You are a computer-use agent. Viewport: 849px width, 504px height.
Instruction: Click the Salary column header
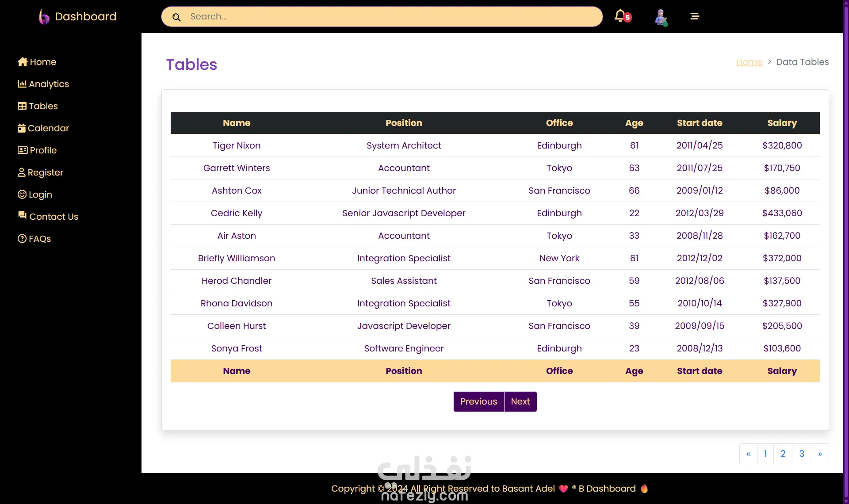point(782,123)
